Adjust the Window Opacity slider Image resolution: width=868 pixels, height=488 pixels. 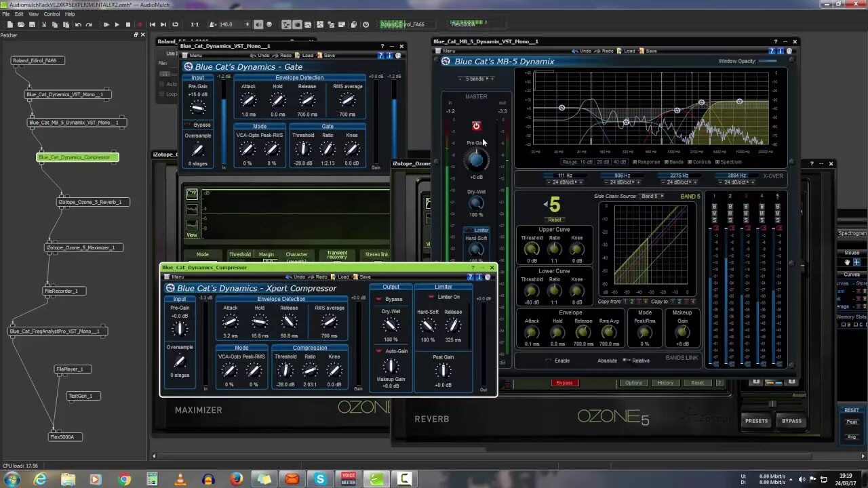point(768,61)
